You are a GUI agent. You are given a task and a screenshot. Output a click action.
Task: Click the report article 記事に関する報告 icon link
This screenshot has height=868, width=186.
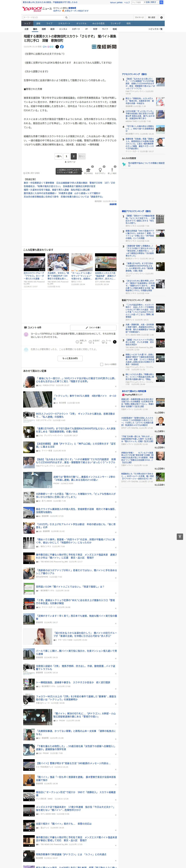click(x=31, y=173)
